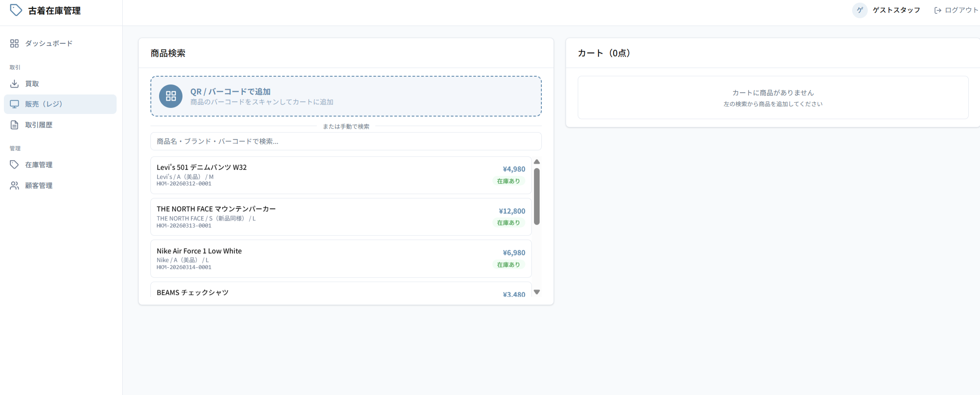The width and height of the screenshot is (980, 395).
Task: Click the tag logo icon beside 古着在庫管理
Action: [16, 10]
